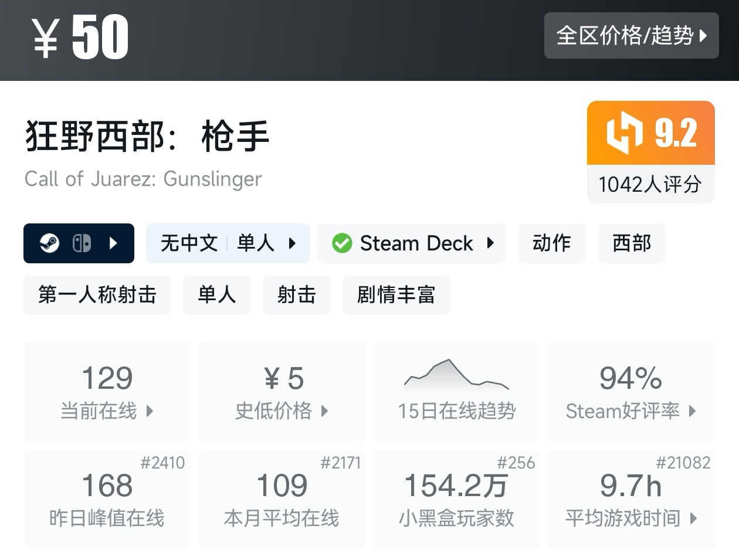Expand Steam Deck compatibility details arrow
Viewport: 739px width, 560px height.
[491, 243]
